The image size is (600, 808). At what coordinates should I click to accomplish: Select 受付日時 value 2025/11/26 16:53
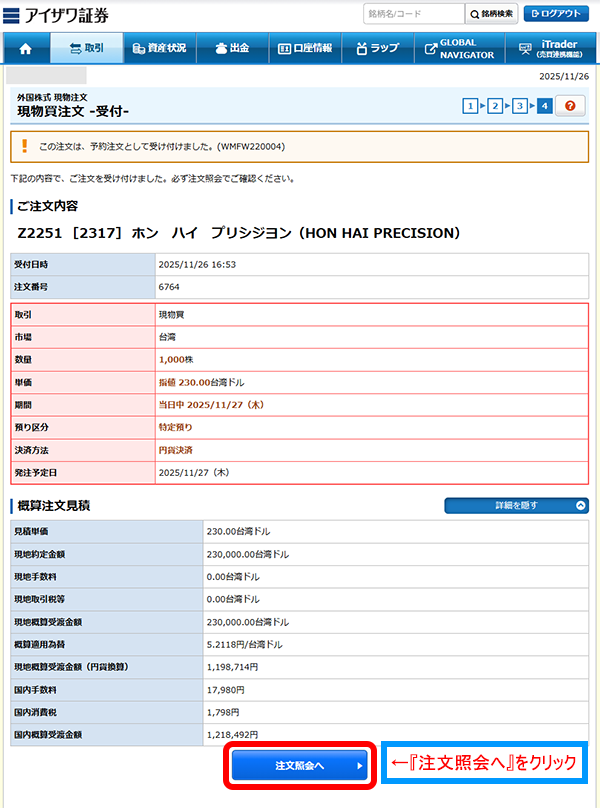click(x=197, y=264)
